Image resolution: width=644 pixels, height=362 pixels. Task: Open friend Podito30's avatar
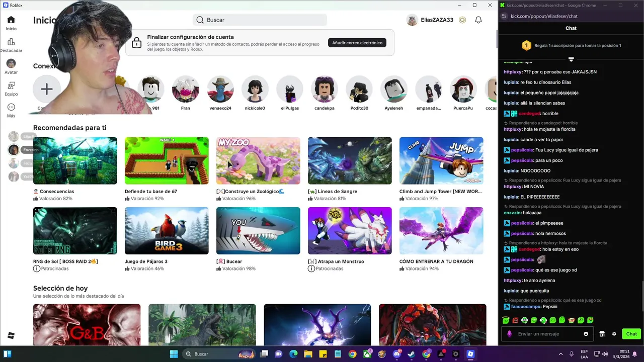point(359,89)
